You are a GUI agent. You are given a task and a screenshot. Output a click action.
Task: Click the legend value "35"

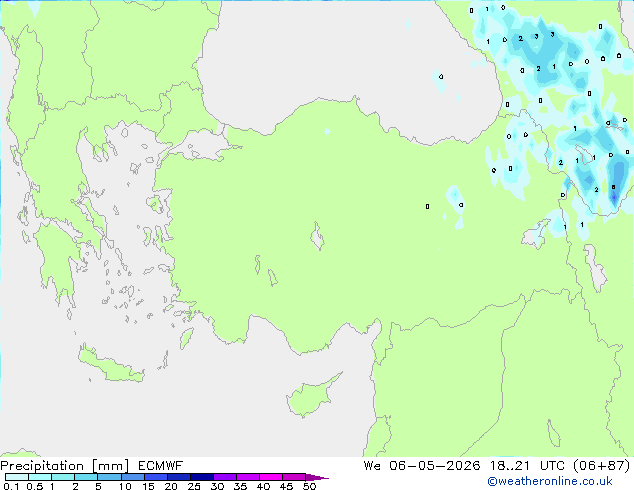pos(240,486)
